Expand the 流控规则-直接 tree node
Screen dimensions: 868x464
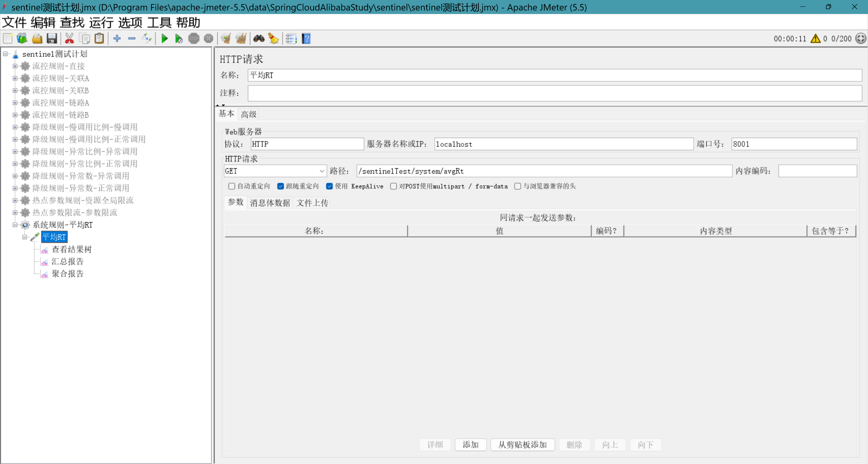coord(15,66)
